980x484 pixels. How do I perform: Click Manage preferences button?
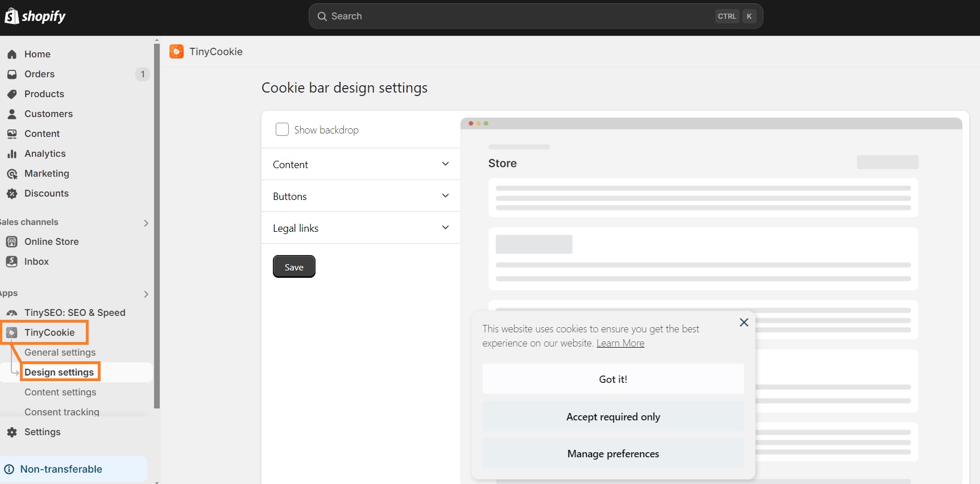point(613,453)
